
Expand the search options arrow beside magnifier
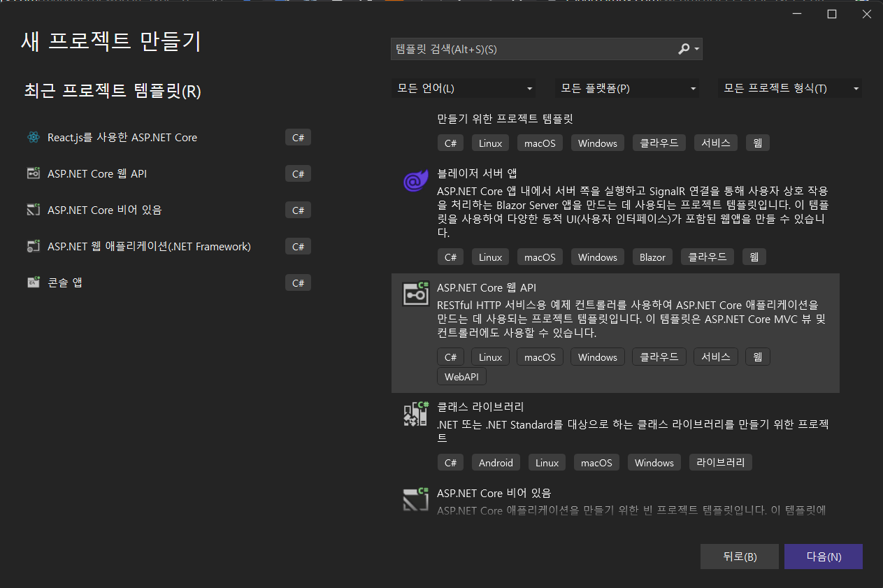pos(697,50)
